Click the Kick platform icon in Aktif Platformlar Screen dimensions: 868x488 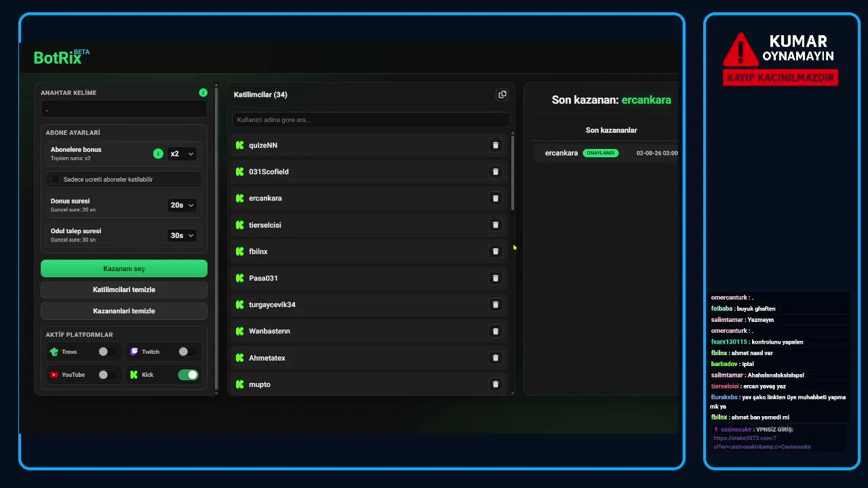134,375
